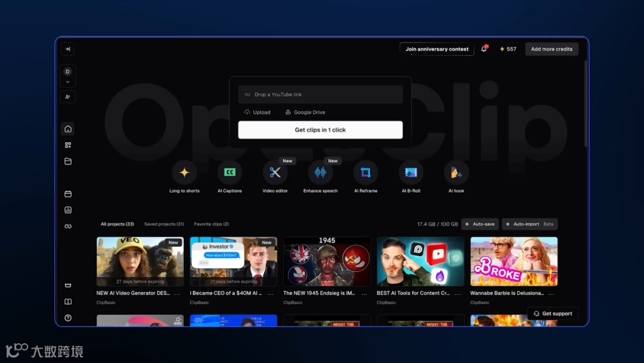
Task: Toggle the Auto-save option
Action: [x=479, y=224]
